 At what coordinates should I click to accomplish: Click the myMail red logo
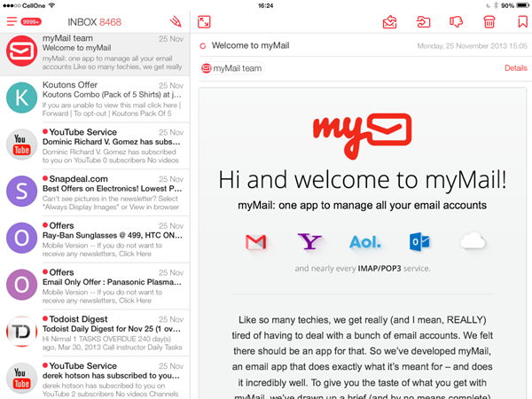point(362,136)
